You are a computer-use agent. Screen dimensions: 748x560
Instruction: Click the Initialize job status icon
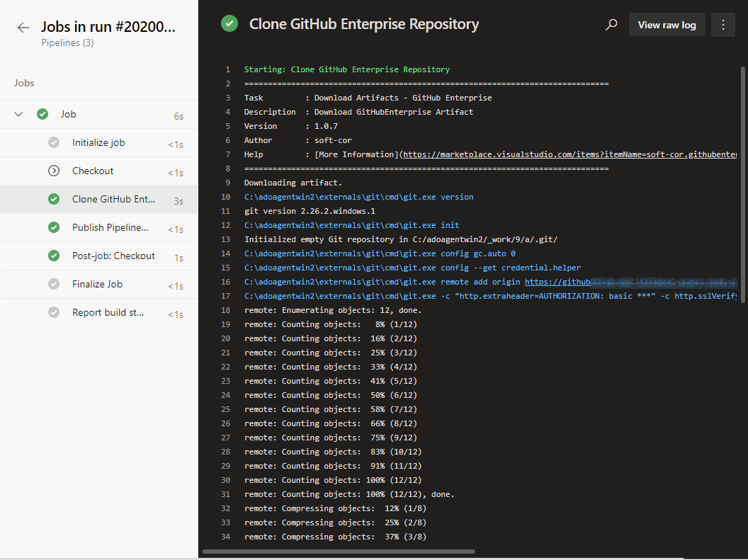point(54,142)
